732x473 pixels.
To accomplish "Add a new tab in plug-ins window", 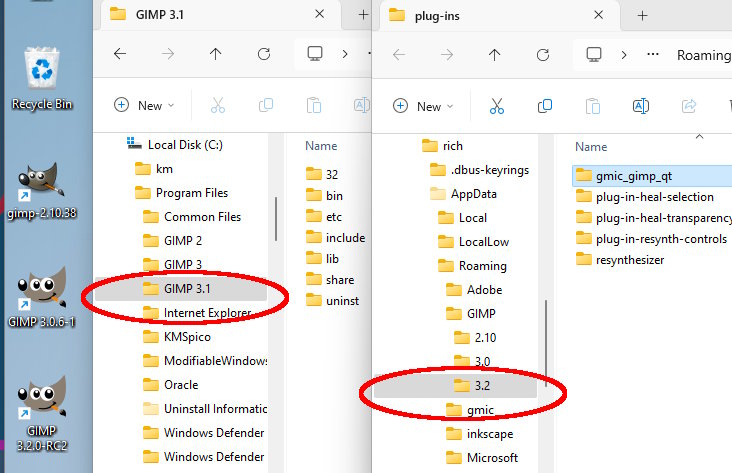I will [x=642, y=15].
